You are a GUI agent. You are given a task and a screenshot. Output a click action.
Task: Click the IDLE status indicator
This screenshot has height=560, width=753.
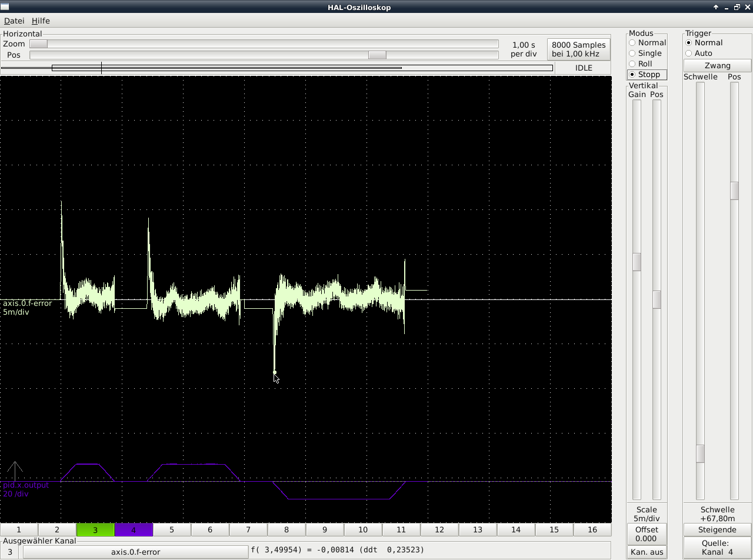coord(584,68)
